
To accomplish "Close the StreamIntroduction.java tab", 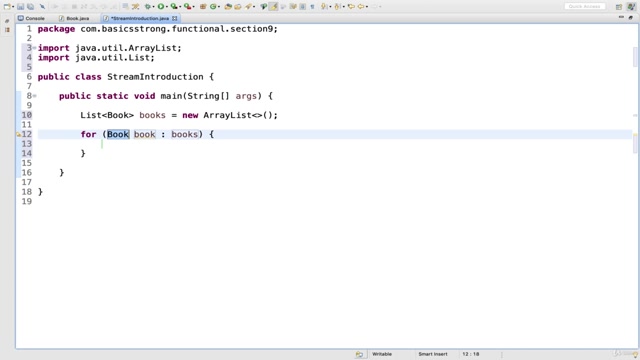I will tap(175, 18).
